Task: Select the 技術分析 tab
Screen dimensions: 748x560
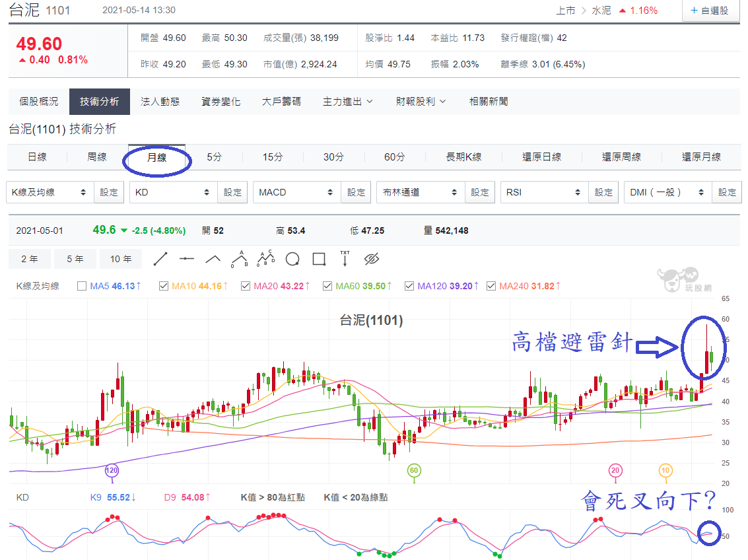Action: [x=99, y=102]
